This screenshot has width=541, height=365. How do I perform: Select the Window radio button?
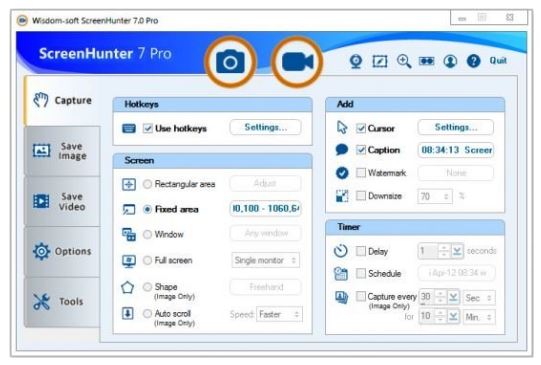(147, 235)
